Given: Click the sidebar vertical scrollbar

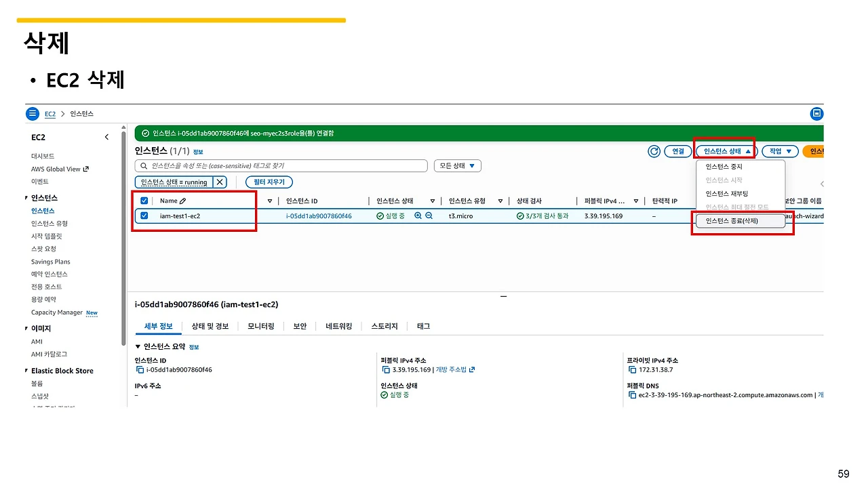Looking at the screenshot, I should coord(123,237).
